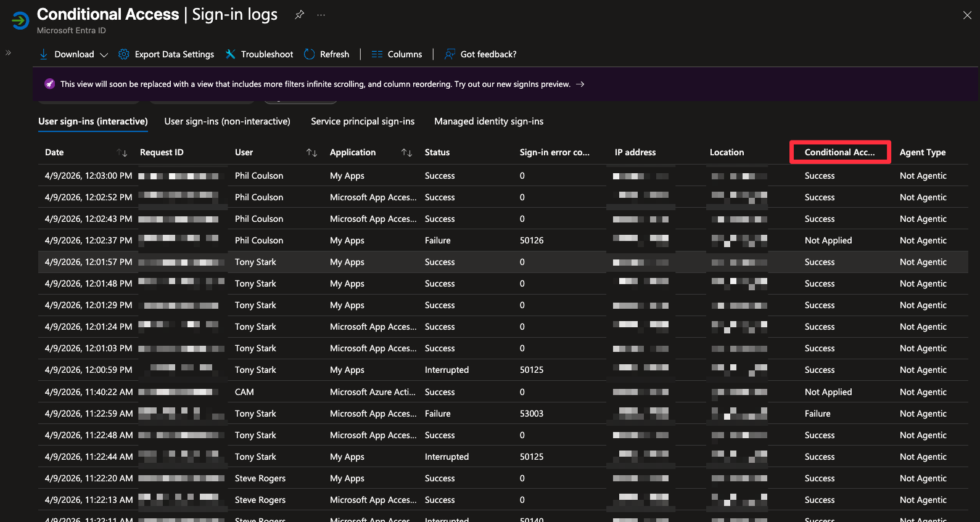980x522 pixels.
Task: Click Not Applied in the CAM row
Action: coord(828,392)
